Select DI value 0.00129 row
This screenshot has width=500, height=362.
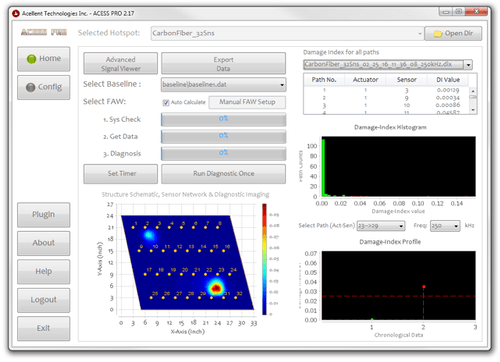click(387, 91)
